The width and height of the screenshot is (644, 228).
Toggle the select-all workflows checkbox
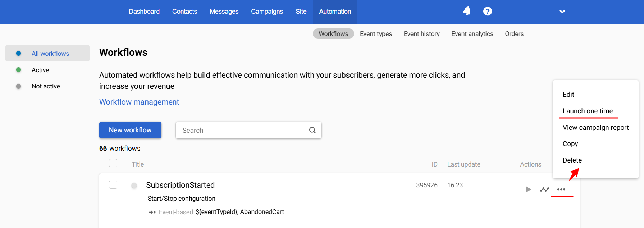click(x=113, y=163)
